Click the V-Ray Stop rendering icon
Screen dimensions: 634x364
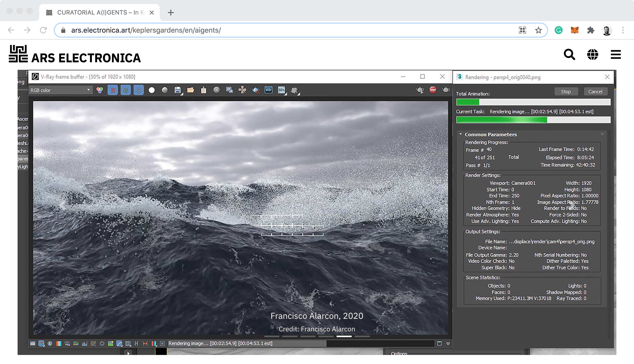pos(433,90)
